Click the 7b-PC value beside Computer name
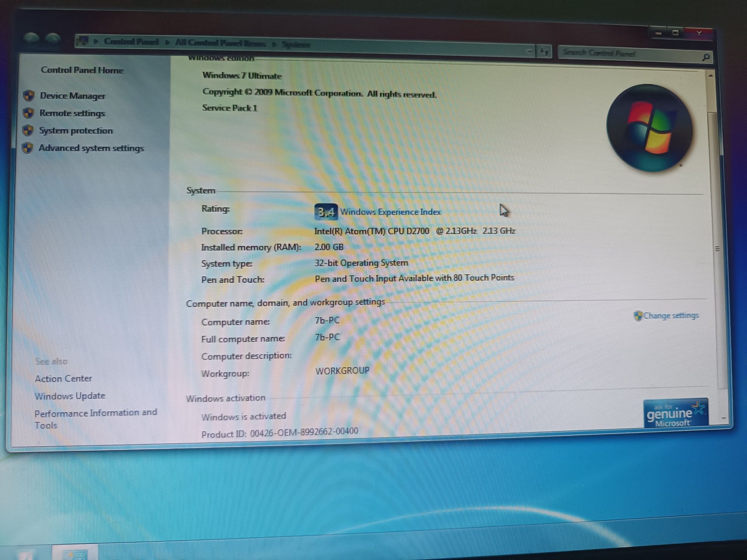 (x=327, y=320)
